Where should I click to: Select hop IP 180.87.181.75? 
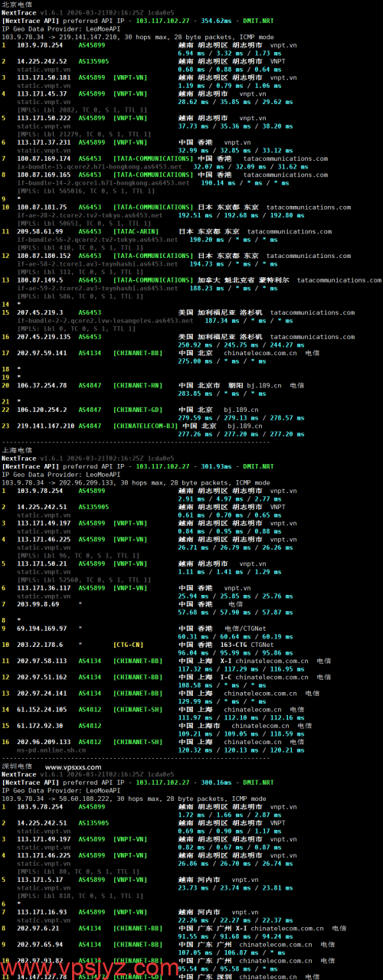(42, 207)
